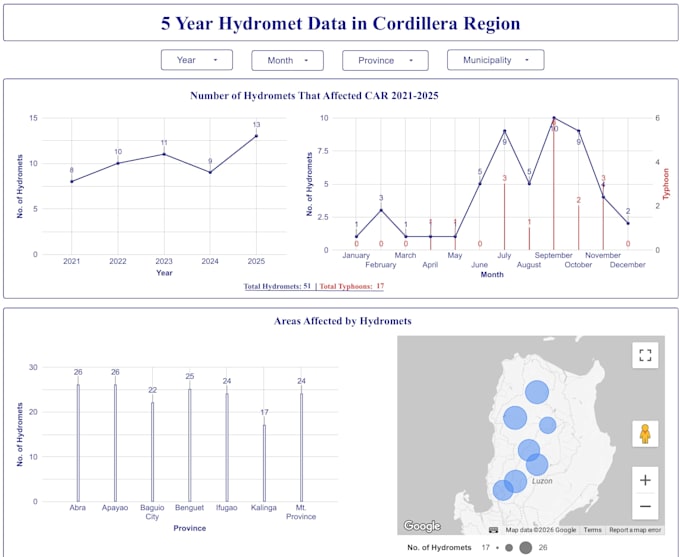Select the 2025 data point with 13 hydromets
This screenshot has height=557, width=680.
256,136
